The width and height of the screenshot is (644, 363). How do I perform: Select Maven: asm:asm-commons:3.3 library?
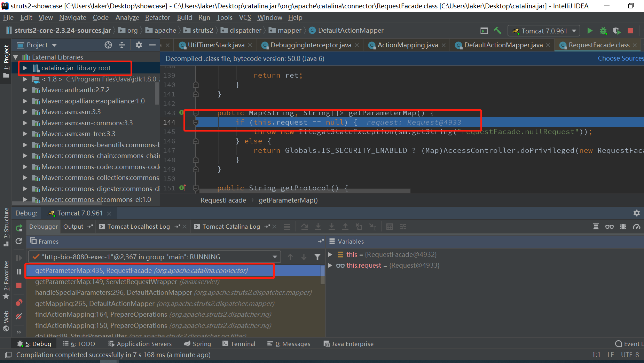pyautogui.click(x=87, y=123)
